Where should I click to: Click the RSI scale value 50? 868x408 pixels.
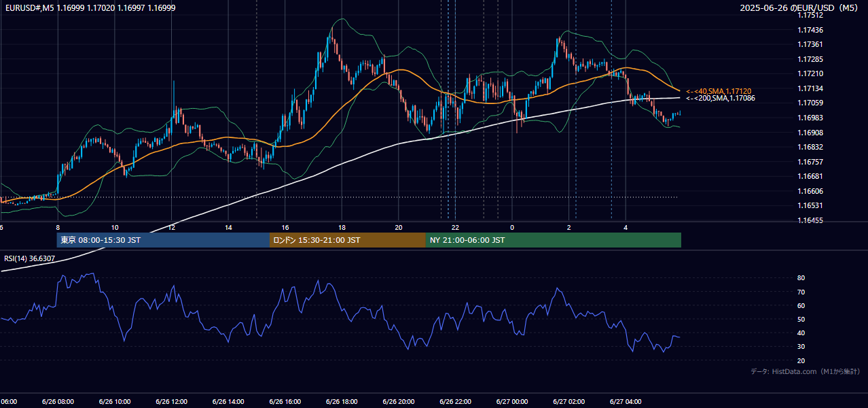(x=801, y=319)
